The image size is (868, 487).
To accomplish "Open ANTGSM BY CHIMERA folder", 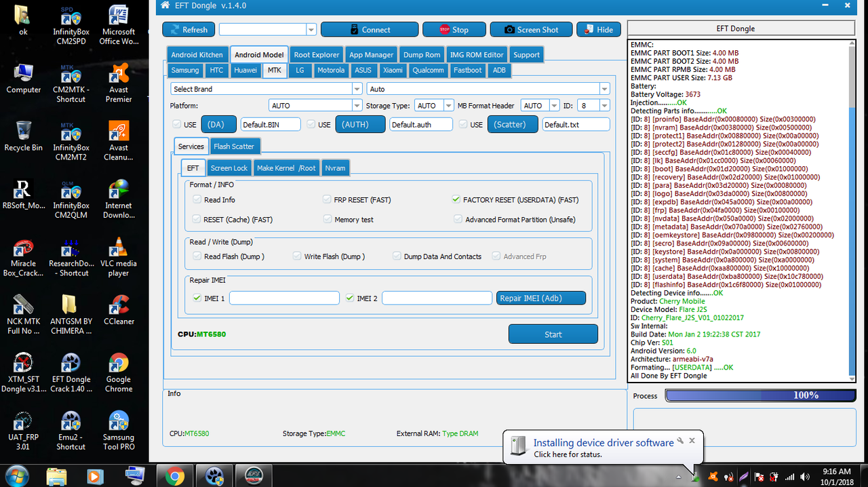I will tap(70, 315).
